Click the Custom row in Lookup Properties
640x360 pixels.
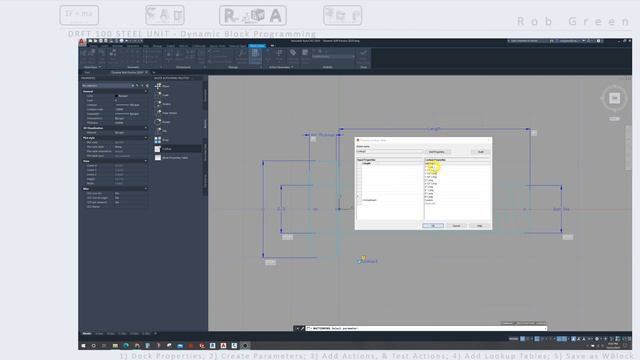tap(458, 200)
